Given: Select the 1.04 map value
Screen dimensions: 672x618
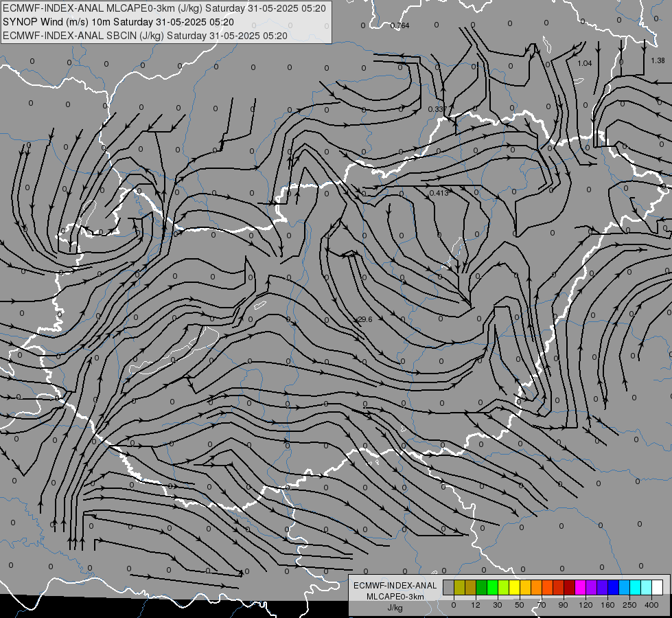Looking at the screenshot, I should pos(585,63).
